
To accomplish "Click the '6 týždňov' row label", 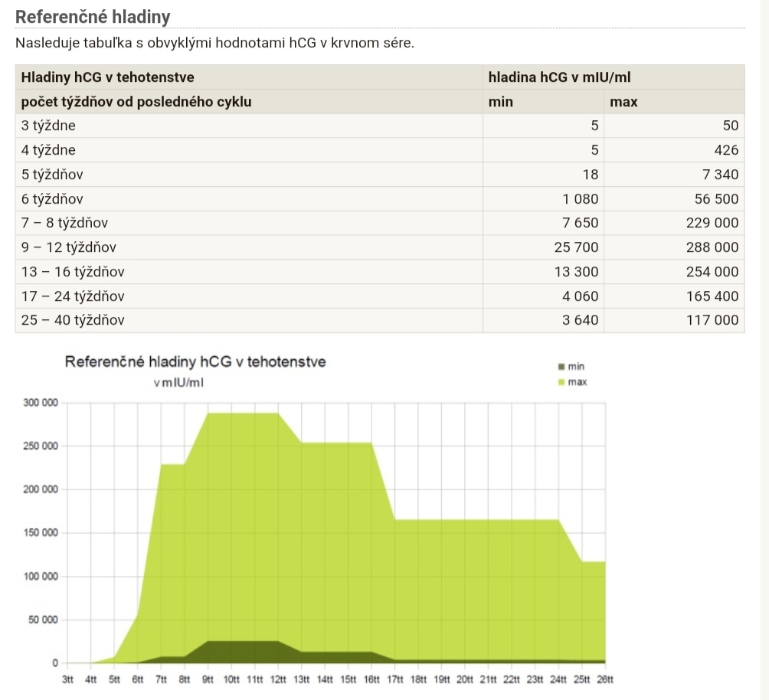I will coord(52,199).
